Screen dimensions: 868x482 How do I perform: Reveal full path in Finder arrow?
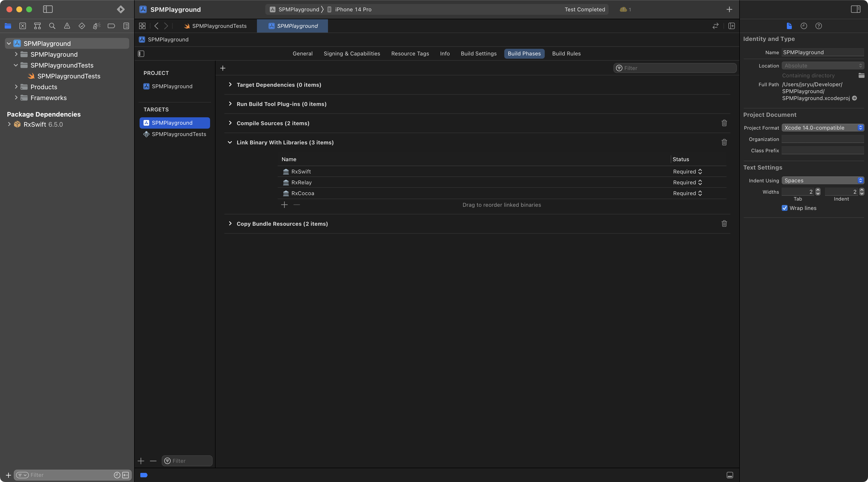[x=854, y=98]
